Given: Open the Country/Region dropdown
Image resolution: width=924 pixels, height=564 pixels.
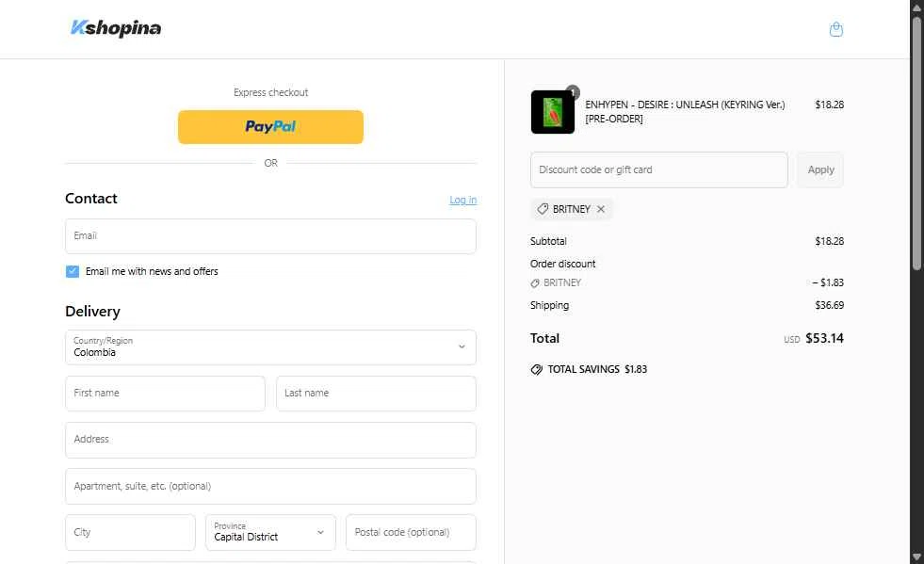Looking at the screenshot, I should (x=270, y=347).
